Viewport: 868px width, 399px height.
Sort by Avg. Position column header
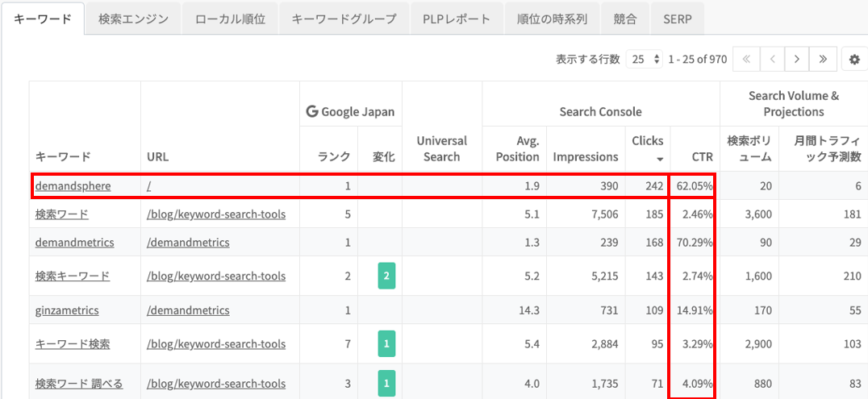[x=518, y=148]
